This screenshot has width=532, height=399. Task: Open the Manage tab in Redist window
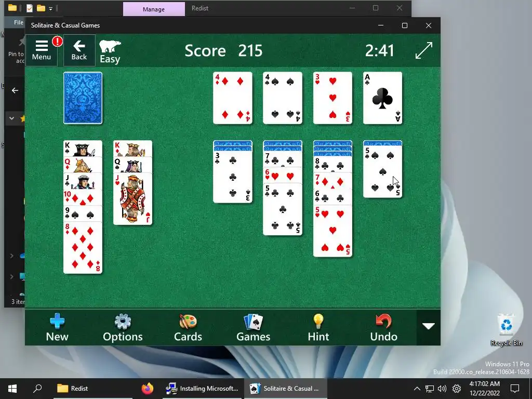[154, 9]
